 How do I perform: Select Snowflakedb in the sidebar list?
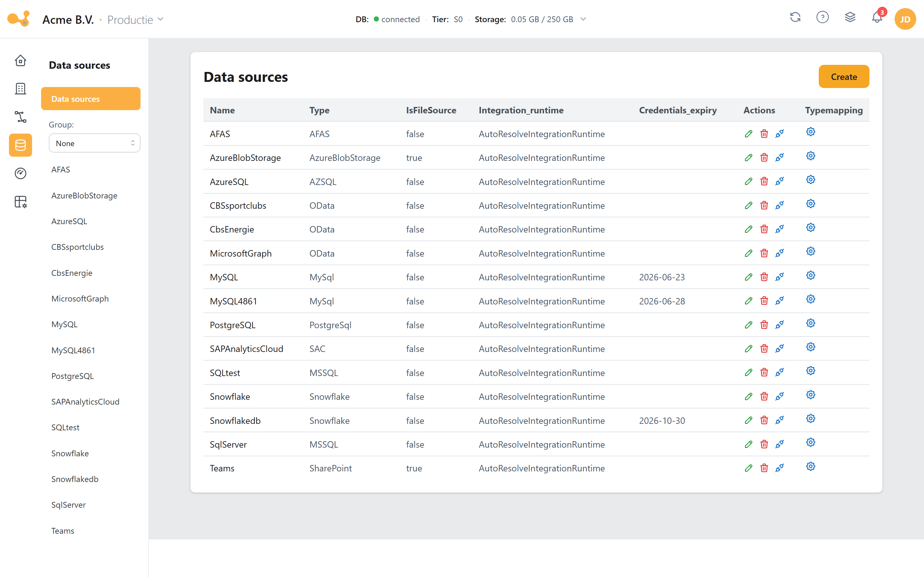[x=75, y=479]
